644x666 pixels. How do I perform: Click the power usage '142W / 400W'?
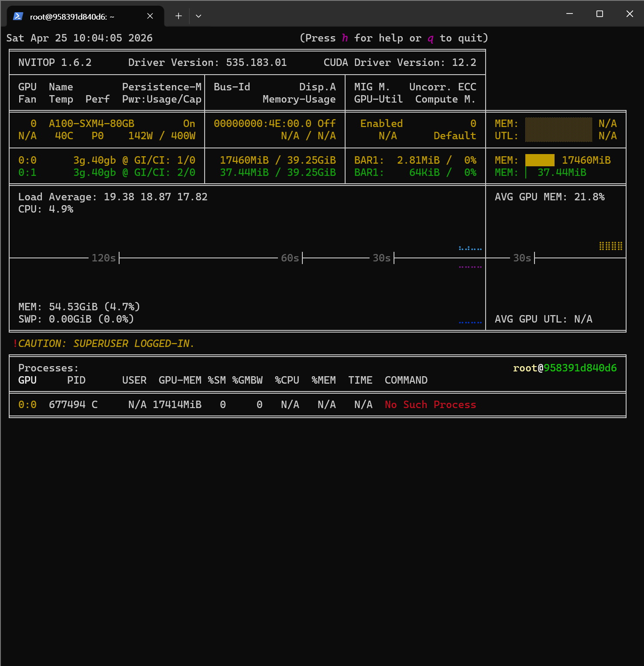[162, 136]
